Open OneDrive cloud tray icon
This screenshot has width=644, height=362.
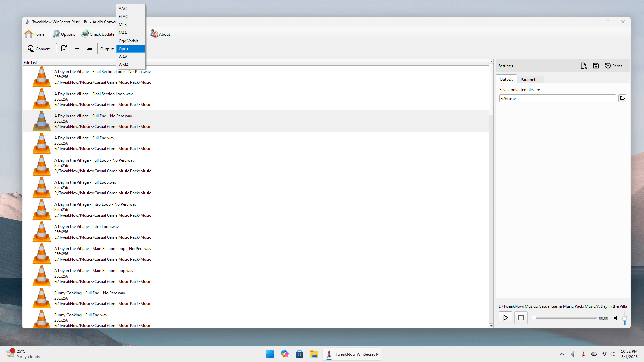(x=594, y=354)
